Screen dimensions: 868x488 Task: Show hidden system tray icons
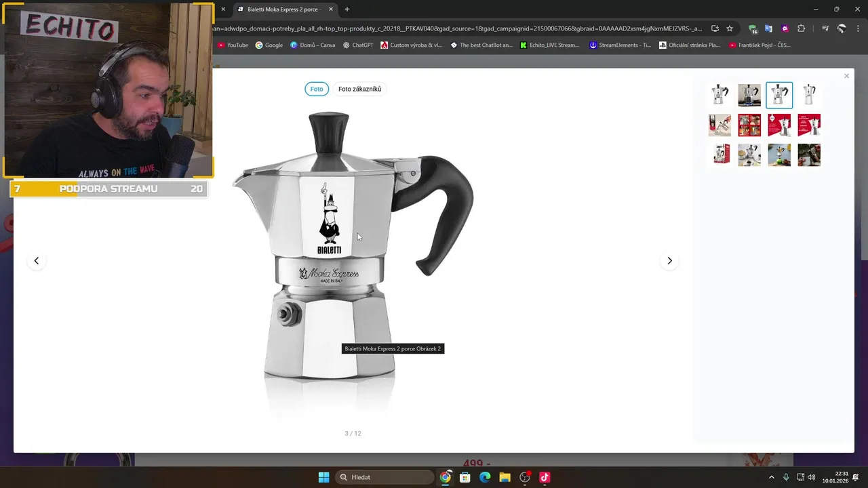[771, 477]
